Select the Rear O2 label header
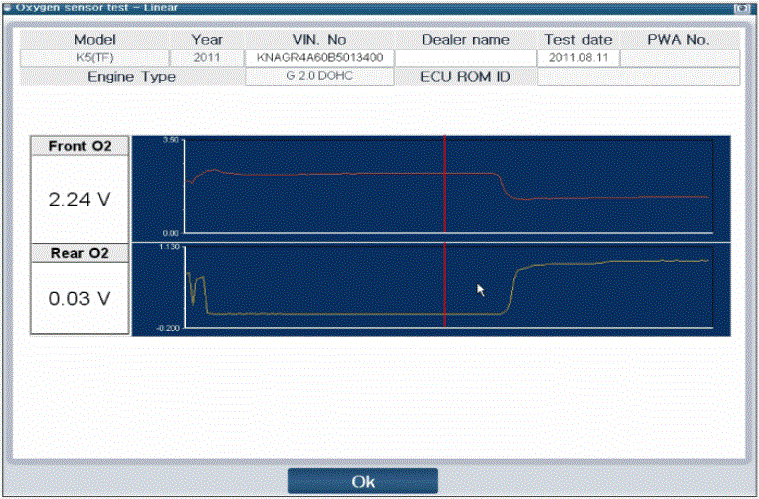 (81, 253)
